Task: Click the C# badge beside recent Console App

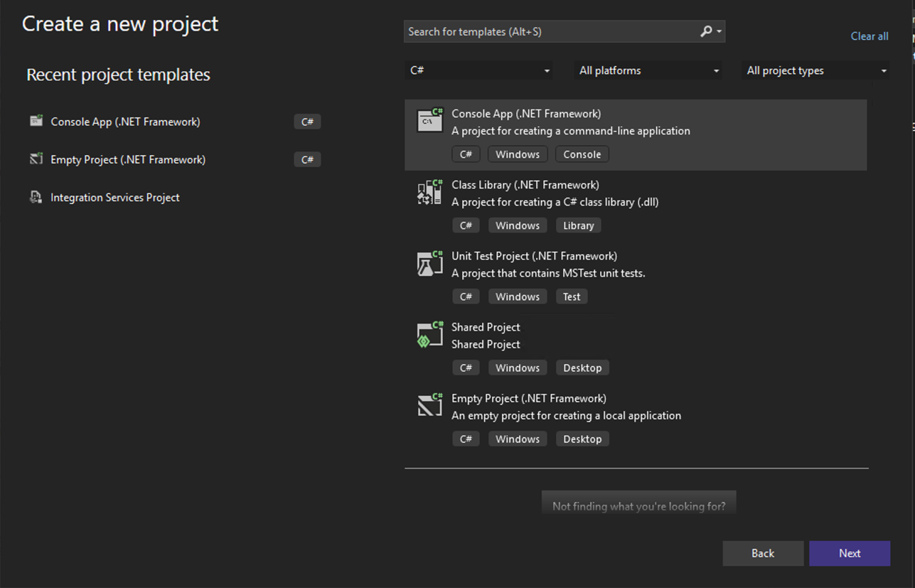Action: 307,122
